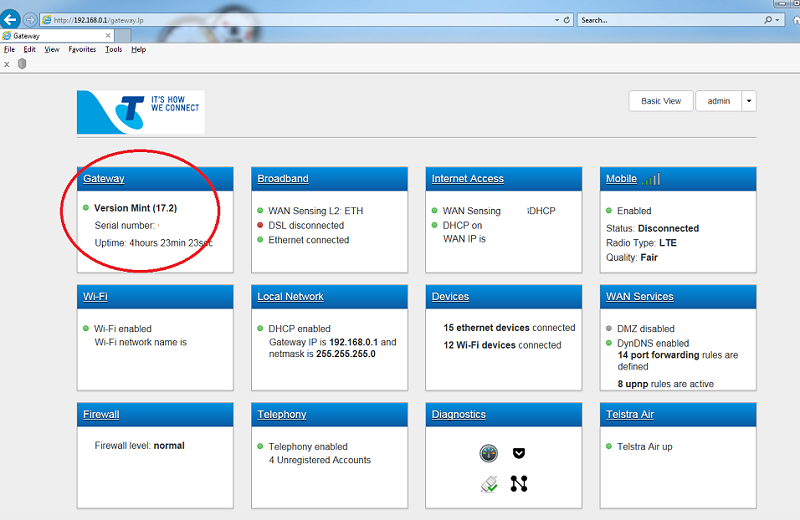
Task: Open the xDSL gauge diagnostics icon
Action: click(x=488, y=453)
